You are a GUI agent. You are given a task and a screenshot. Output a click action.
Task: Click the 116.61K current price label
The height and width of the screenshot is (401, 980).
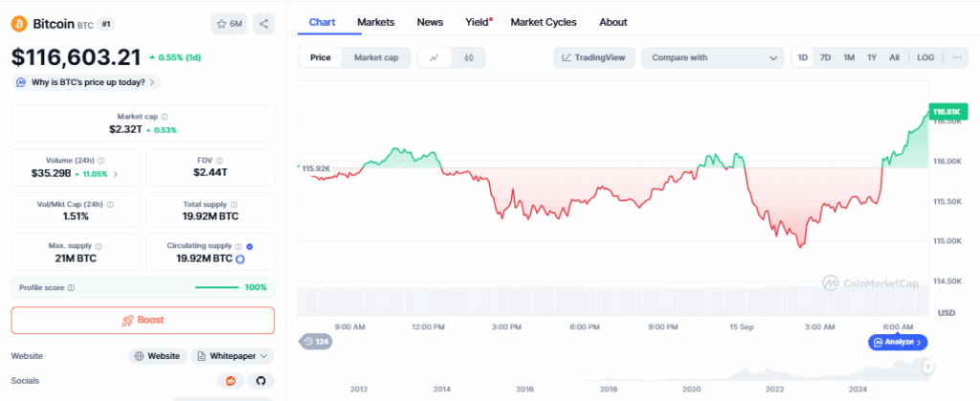(947, 112)
